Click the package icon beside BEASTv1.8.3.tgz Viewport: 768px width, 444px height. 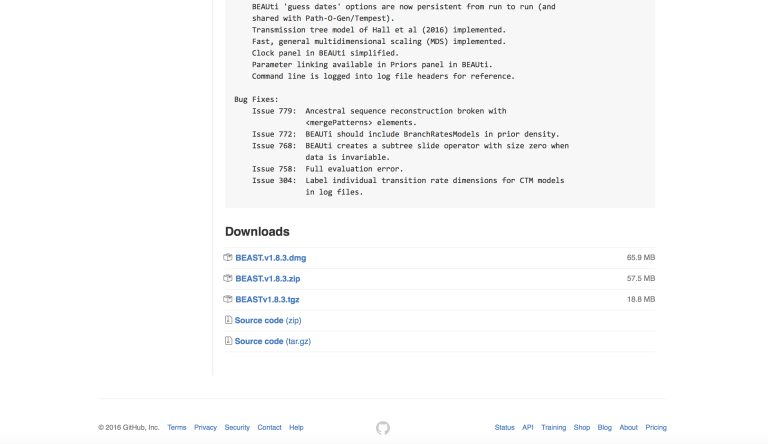click(x=228, y=299)
